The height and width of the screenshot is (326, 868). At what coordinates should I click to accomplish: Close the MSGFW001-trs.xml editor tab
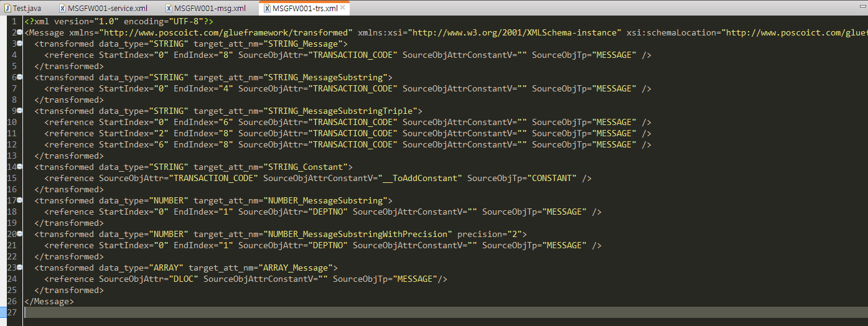(x=344, y=8)
